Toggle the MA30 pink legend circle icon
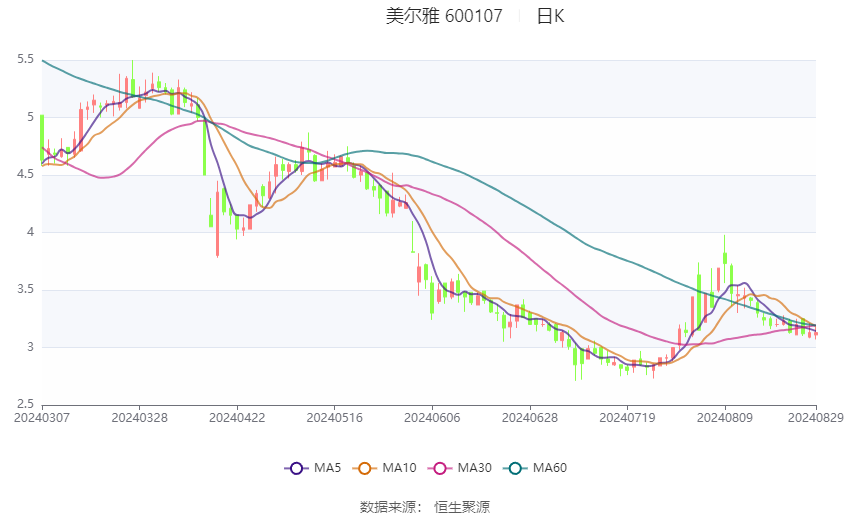Screen dimensions: 850x517 [440, 468]
